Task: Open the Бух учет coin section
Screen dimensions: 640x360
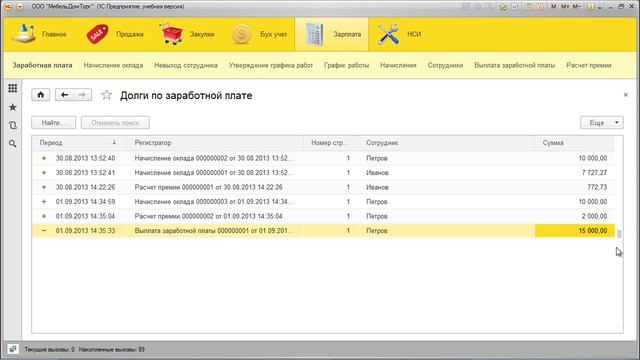Action: [260, 34]
